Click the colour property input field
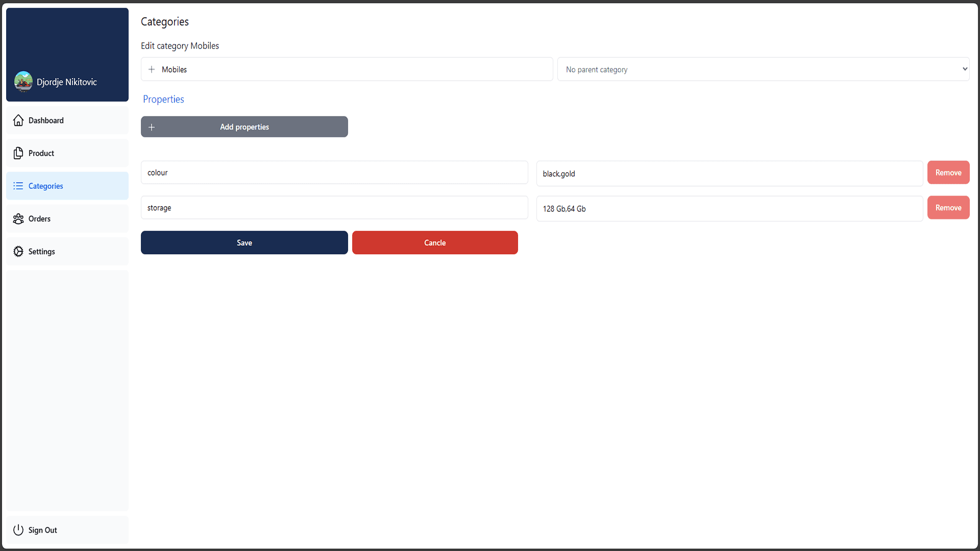 pyautogui.click(x=334, y=172)
